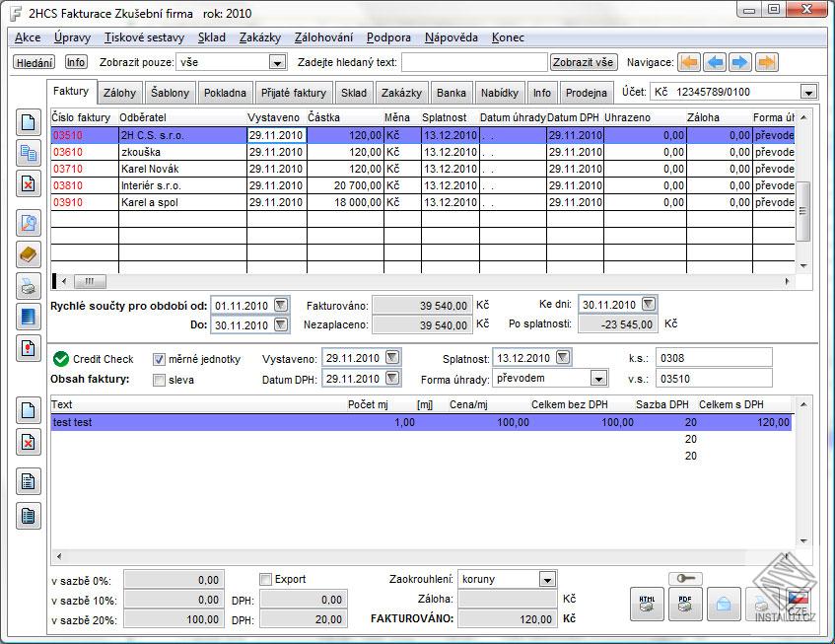This screenshot has width=835, height=644.
Task: Click the search text input field
Action: pyautogui.click(x=473, y=62)
